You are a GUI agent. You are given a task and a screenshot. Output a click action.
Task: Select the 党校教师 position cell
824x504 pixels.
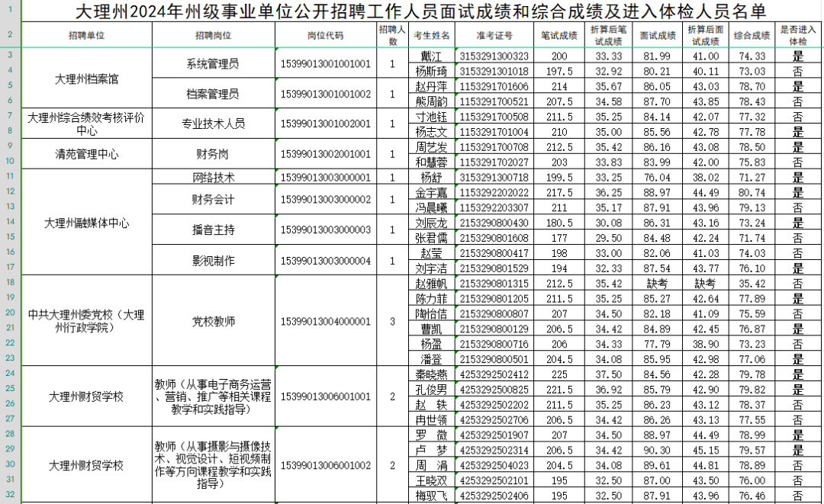tap(214, 321)
